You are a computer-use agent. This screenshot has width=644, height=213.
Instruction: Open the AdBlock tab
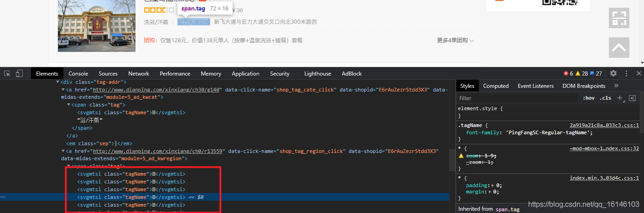pyautogui.click(x=352, y=73)
